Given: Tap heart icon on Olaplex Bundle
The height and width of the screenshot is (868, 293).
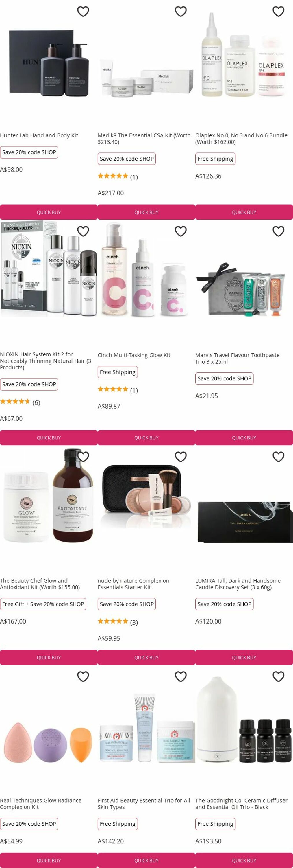Looking at the screenshot, I should 278,12.
